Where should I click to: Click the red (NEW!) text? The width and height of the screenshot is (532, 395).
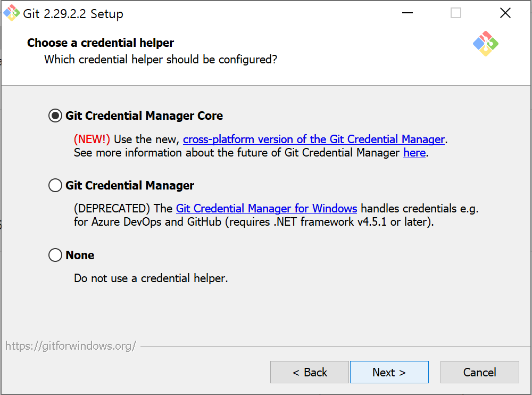92,139
